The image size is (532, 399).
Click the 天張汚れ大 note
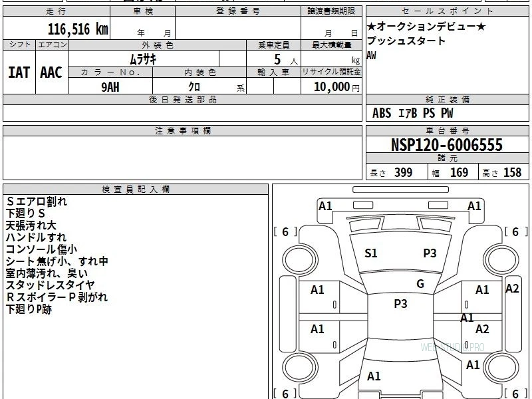31,225
